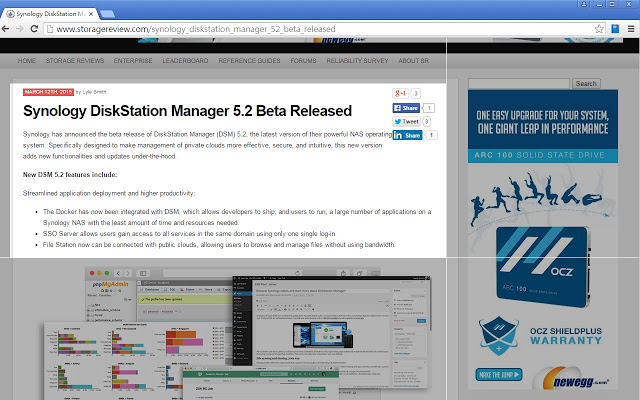Open Reference Guides in the navigation
Screen dimensions: 640x400
pos(251,61)
